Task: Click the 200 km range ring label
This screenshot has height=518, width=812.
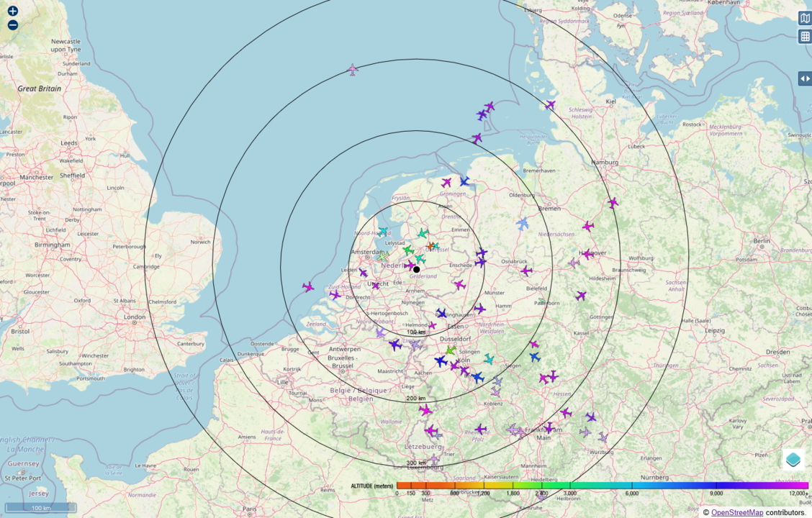Action: pos(416,398)
